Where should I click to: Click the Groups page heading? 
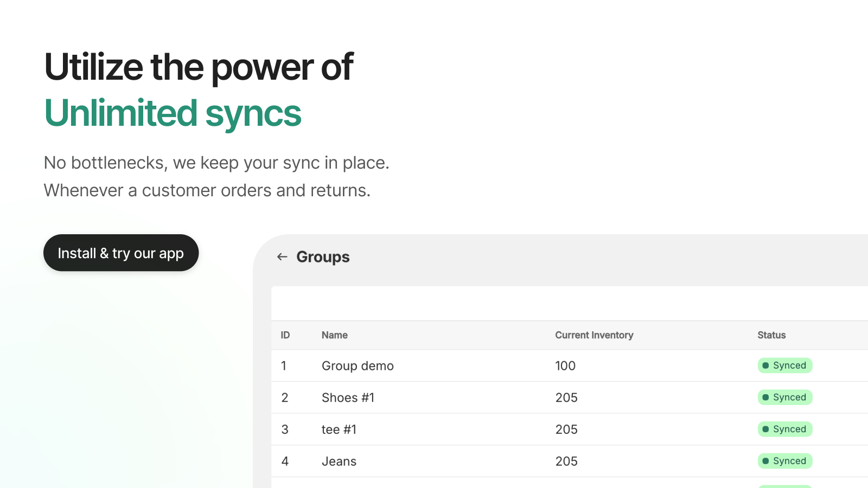point(323,257)
